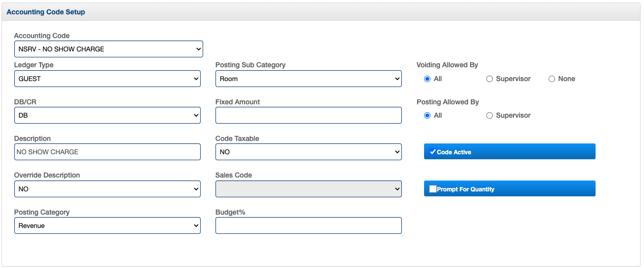Click the Accounting Code Setup panel header

(x=46, y=12)
